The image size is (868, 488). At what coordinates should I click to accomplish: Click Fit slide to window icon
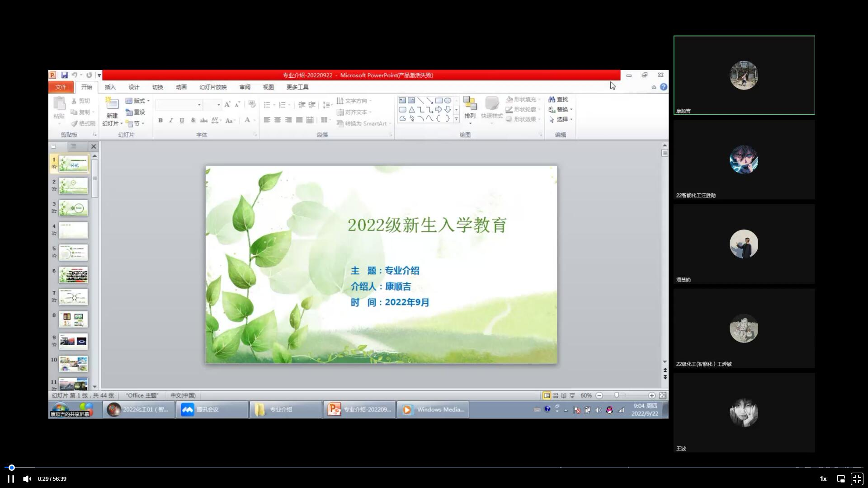662,395
